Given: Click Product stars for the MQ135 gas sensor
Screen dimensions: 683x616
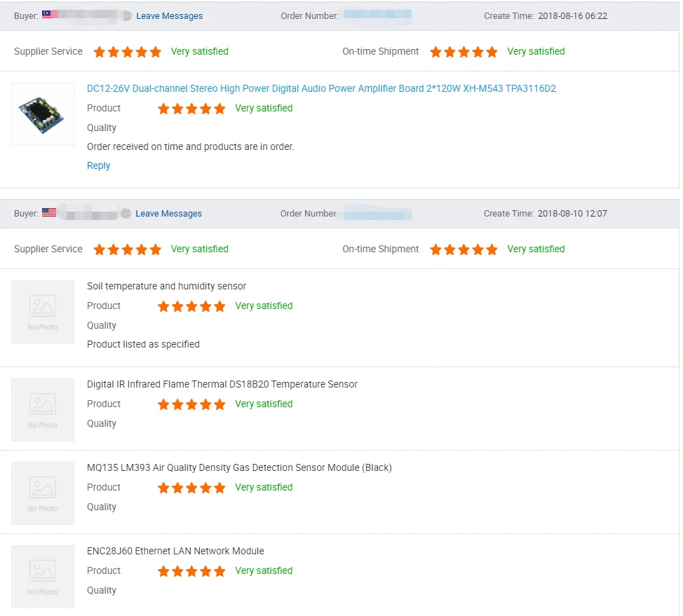Looking at the screenshot, I should click(x=191, y=488).
